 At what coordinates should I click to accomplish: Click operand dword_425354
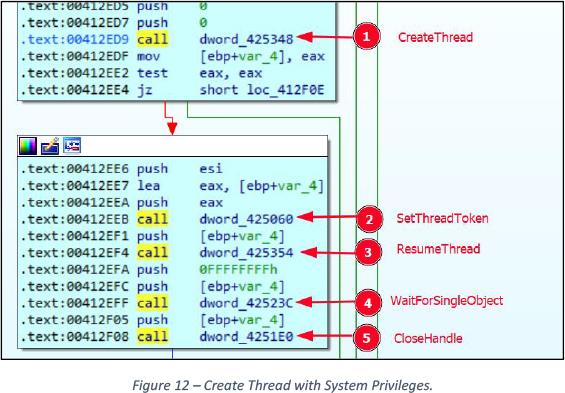pyautogui.click(x=246, y=253)
